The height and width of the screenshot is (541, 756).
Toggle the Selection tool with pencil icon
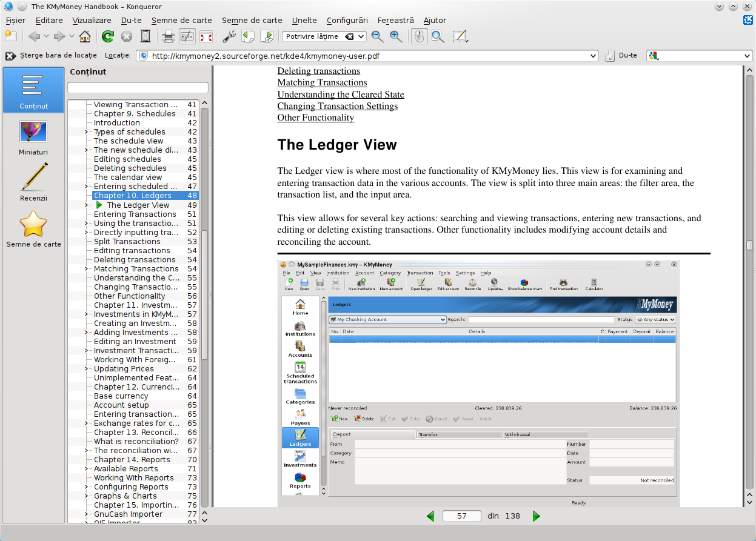coord(460,36)
